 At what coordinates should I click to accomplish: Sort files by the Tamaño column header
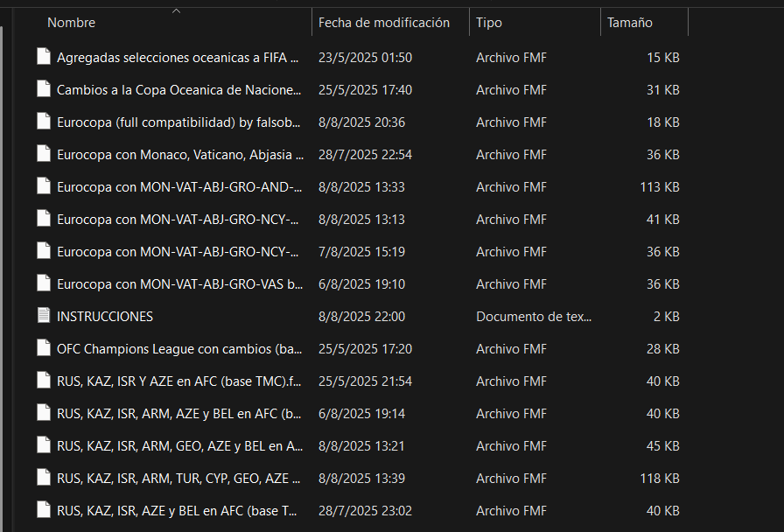click(x=630, y=23)
